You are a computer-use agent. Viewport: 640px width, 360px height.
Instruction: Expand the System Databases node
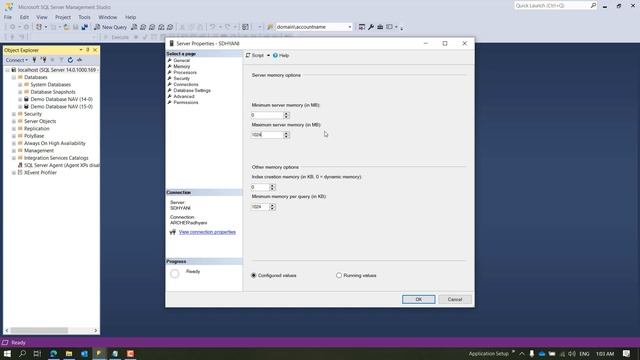coord(20,84)
